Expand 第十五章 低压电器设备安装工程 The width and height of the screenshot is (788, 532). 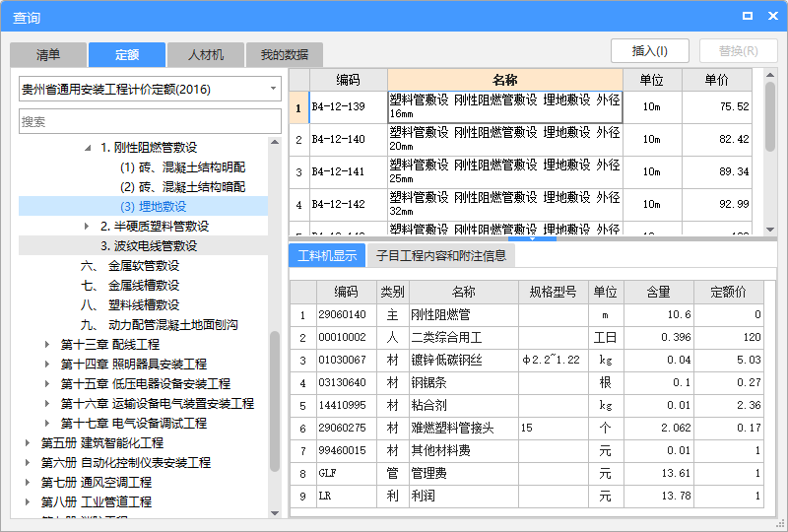coord(47,383)
